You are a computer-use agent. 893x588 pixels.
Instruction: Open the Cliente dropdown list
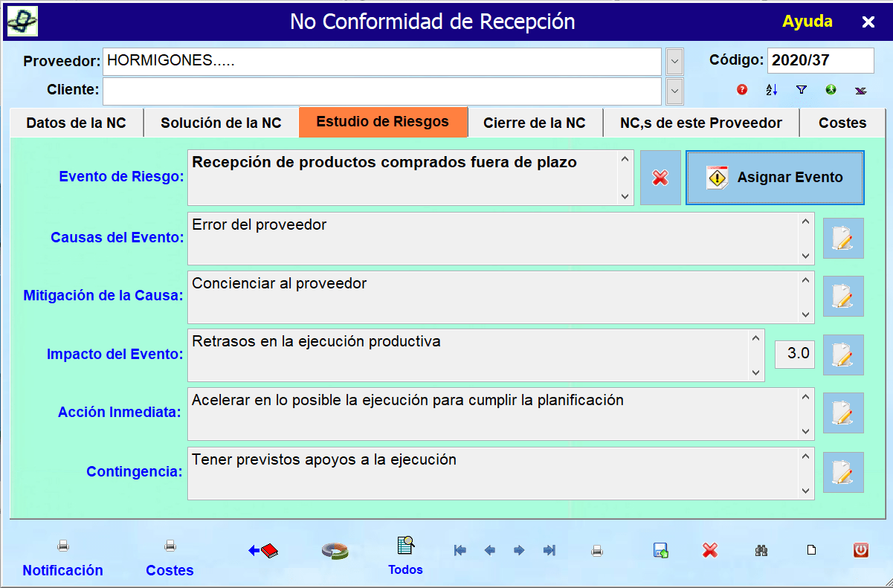(674, 91)
